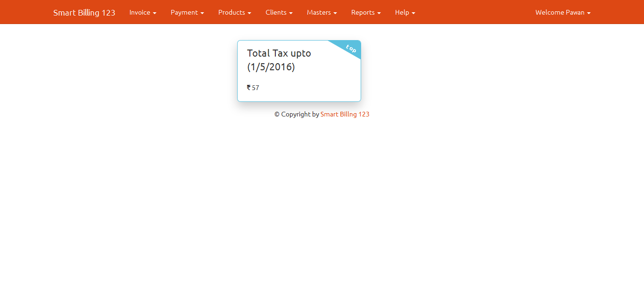The height and width of the screenshot is (282, 644).
Task: Click the Smart Billing 123 navbar brand
Action: point(84,13)
